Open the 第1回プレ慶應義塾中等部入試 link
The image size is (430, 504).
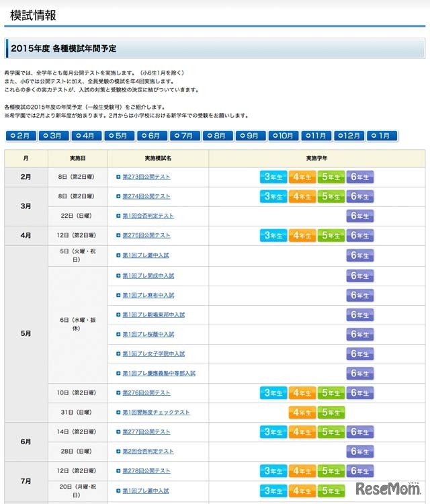159,373
